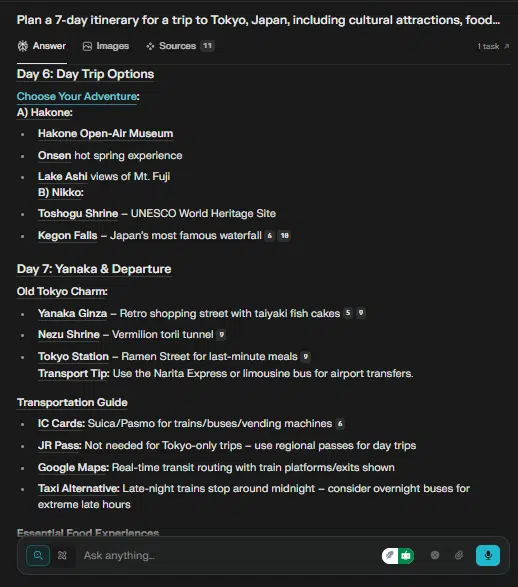Open citation 5 after taiyaki fish cakes

pos(348,313)
